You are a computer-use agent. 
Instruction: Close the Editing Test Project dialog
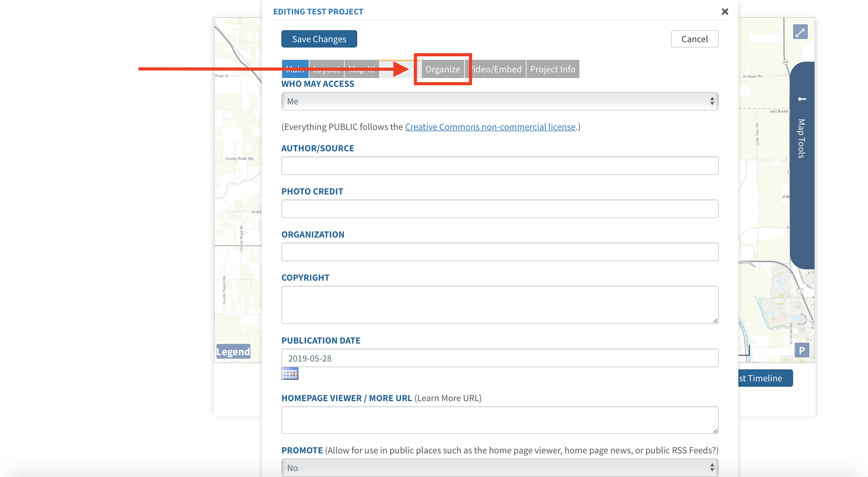coord(725,11)
